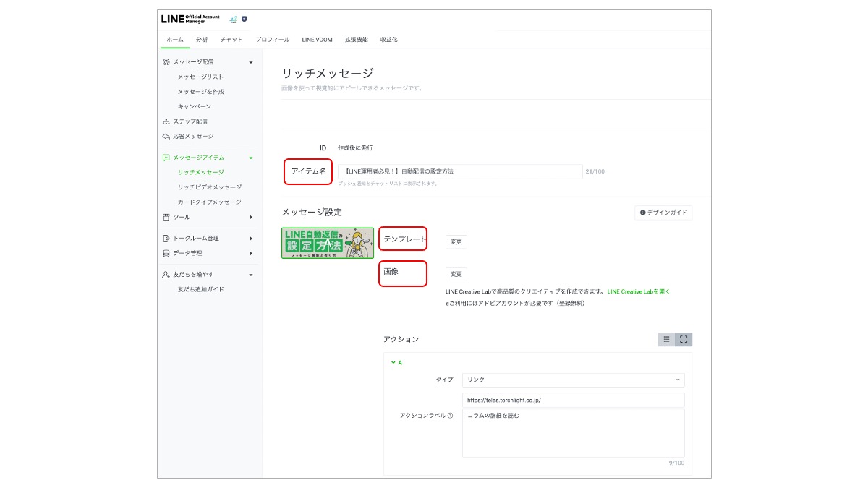Select メッセージを作成 in the sidebar
The width and height of the screenshot is (868, 488).
point(201,92)
